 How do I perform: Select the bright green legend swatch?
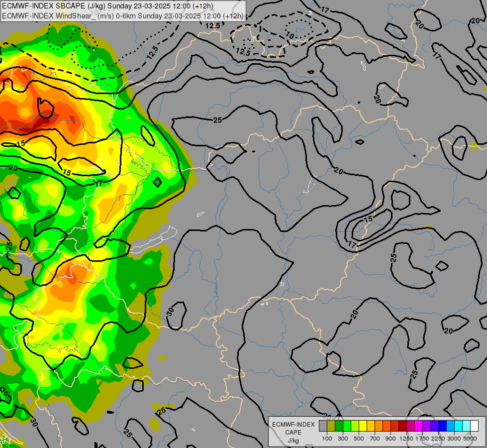click(x=347, y=426)
